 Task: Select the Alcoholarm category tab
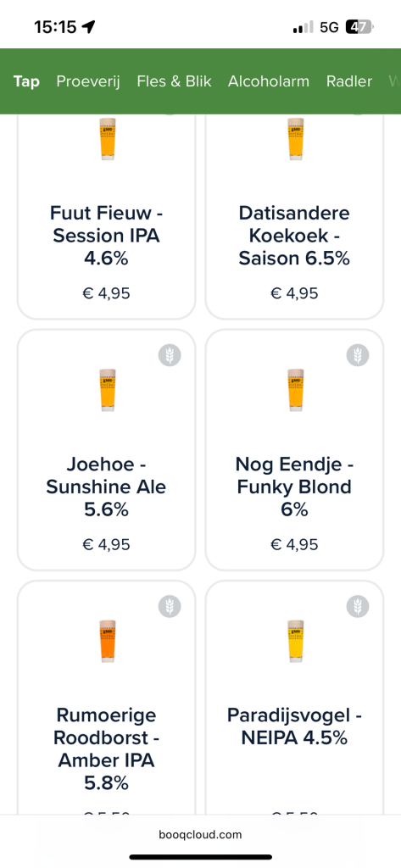pyautogui.click(x=269, y=81)
